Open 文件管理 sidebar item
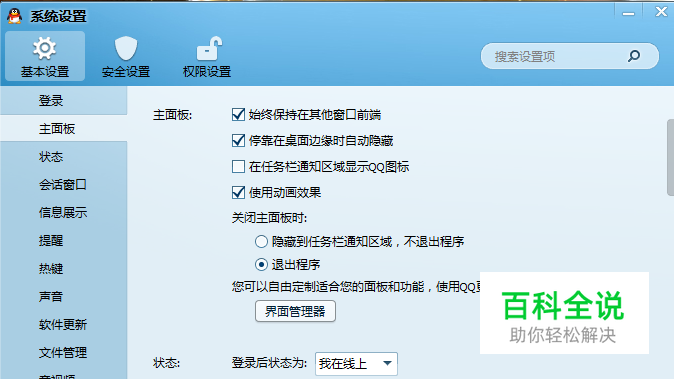Screen dimensions: 674x379 tap(64, 352)
